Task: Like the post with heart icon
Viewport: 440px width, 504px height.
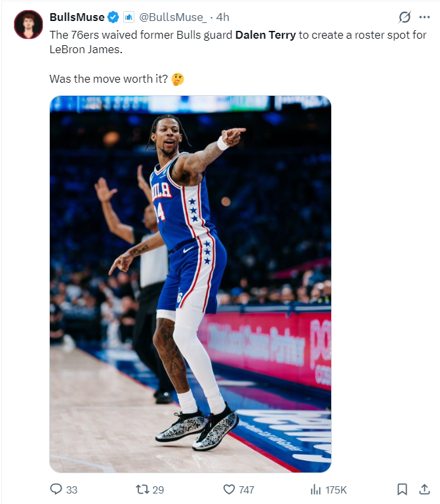Action: click(229, 490)
